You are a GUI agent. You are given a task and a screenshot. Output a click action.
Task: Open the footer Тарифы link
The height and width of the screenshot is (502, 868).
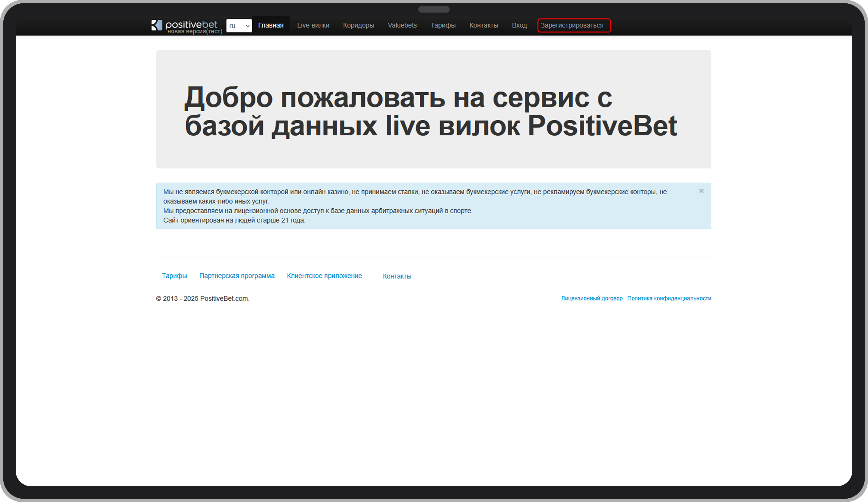tap(174, 276)
